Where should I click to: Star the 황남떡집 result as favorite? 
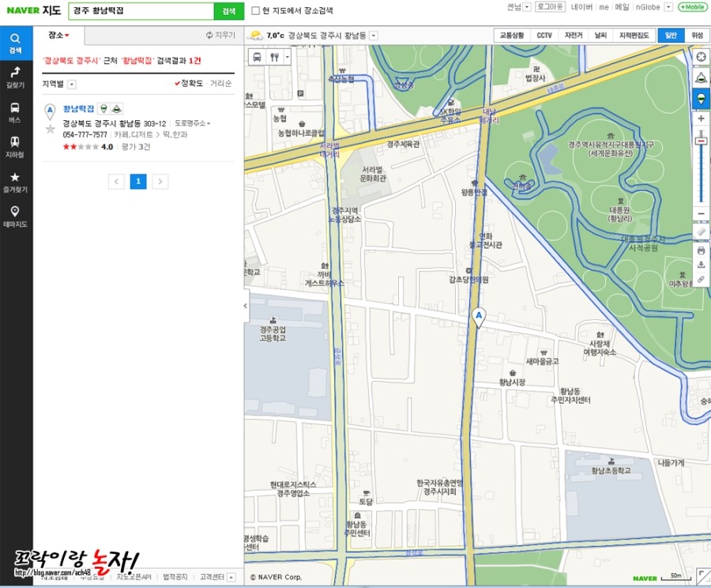51,130
